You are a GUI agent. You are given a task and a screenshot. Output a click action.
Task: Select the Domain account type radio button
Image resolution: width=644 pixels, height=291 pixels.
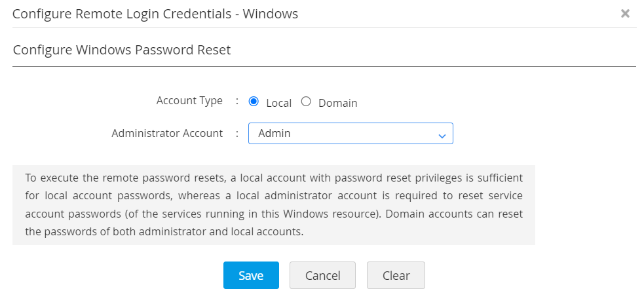coord(306,102)
